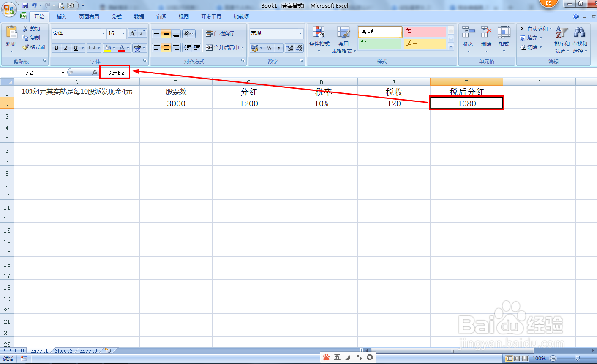Open Conditional Formatting menu
This screenshot has height=364, width=597.
[x=319, y=39]
